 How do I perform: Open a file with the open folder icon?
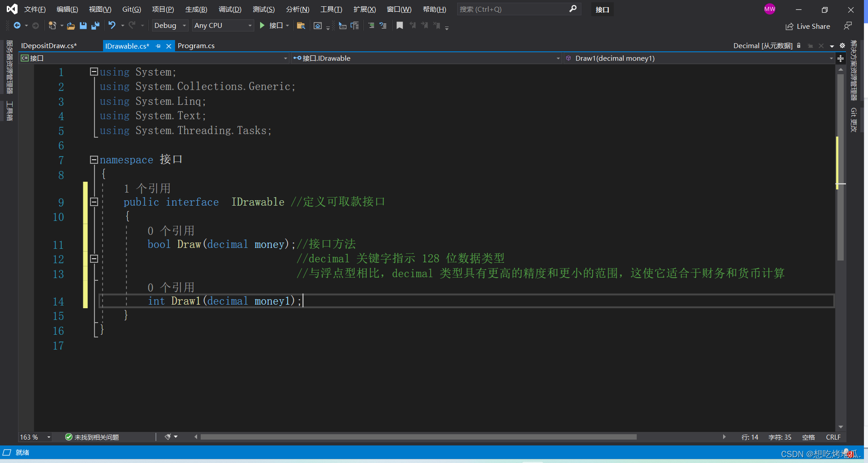coord(71,26)
